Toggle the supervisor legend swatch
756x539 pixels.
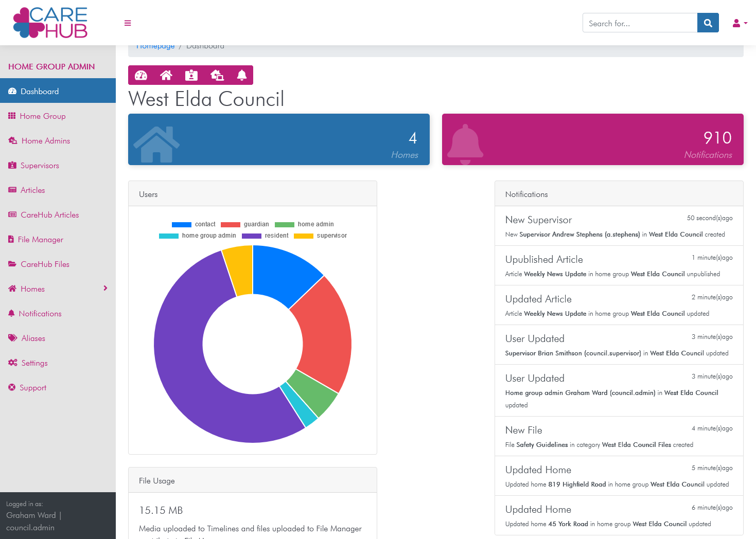(x=304, y=236)
